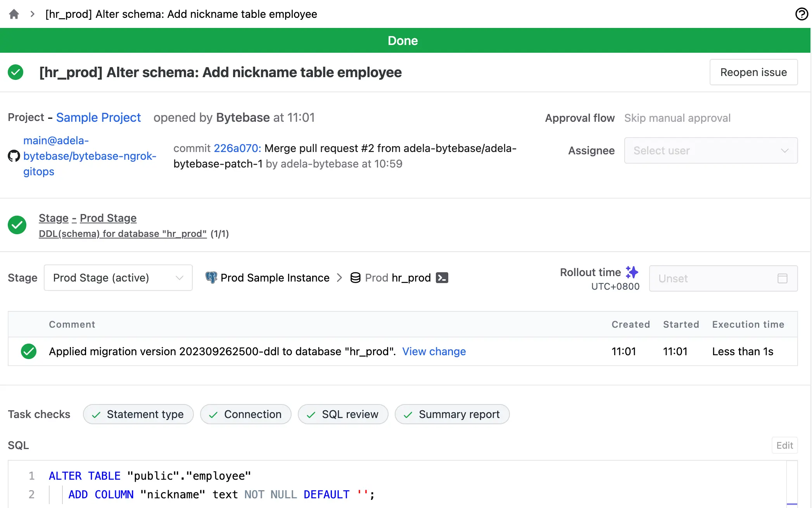Click the chevron between instance and database
Screen dimensions: 812x508
[x=340, y=278]
